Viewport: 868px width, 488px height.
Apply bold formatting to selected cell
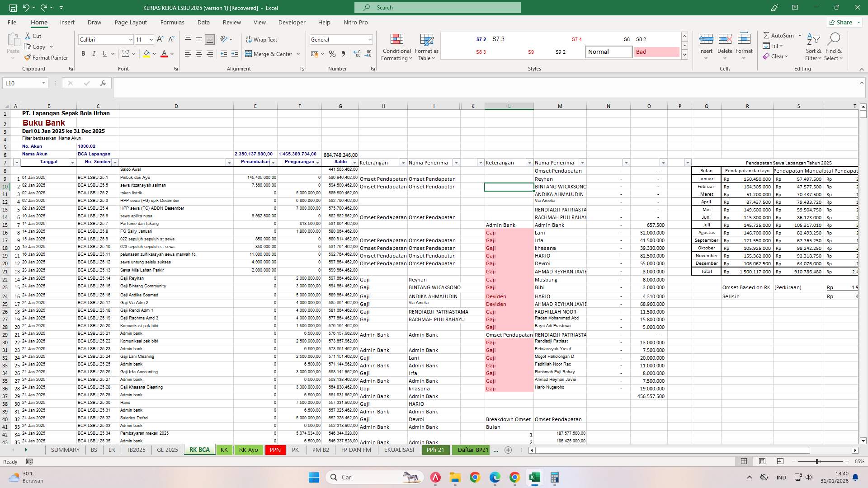tap(83, 53)
